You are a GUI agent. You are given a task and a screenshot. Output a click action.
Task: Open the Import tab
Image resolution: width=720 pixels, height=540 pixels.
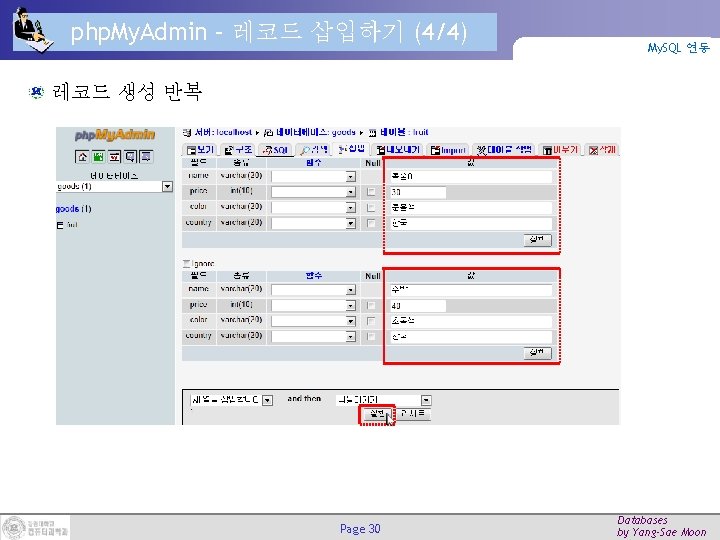pyautogui.click(x=448, y=150)
